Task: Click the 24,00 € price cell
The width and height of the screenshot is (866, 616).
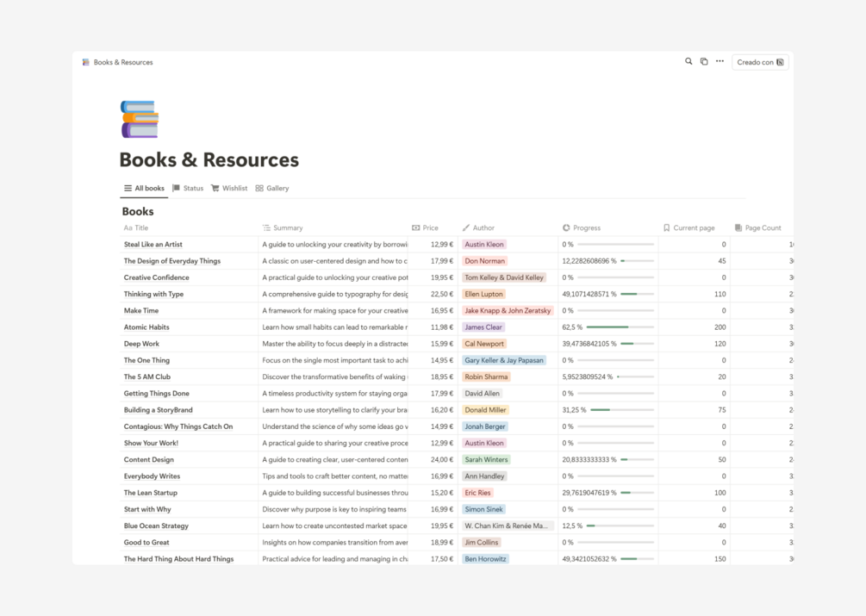Action: (442, 460)
